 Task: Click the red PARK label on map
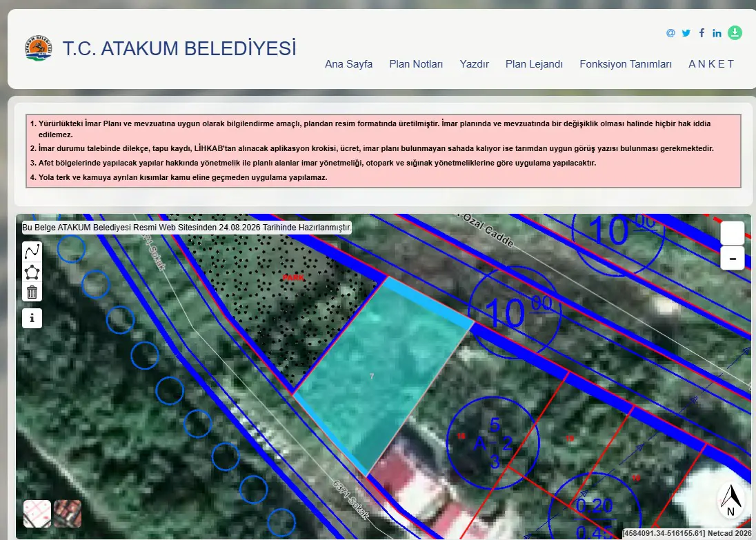click(294, 277)
